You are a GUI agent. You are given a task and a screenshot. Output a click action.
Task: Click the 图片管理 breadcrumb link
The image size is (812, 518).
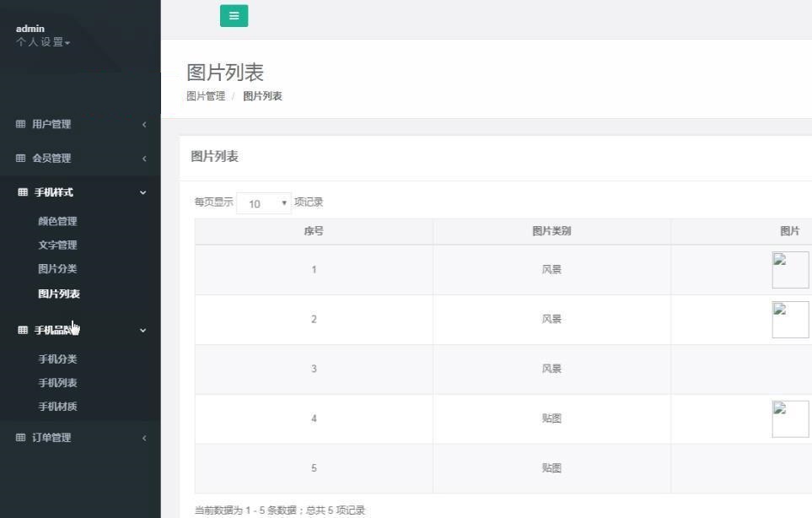206,96
